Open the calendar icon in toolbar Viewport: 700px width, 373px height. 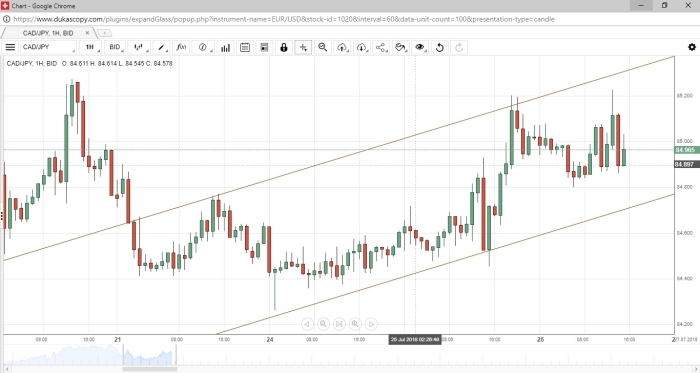pyautogui.click(x=245, y=47)
